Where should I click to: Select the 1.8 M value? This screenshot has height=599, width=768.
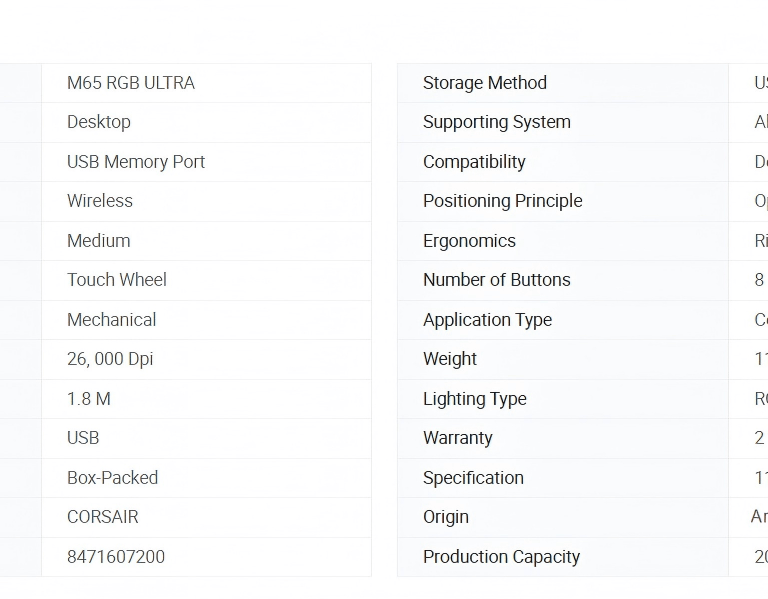pos(89,399)
